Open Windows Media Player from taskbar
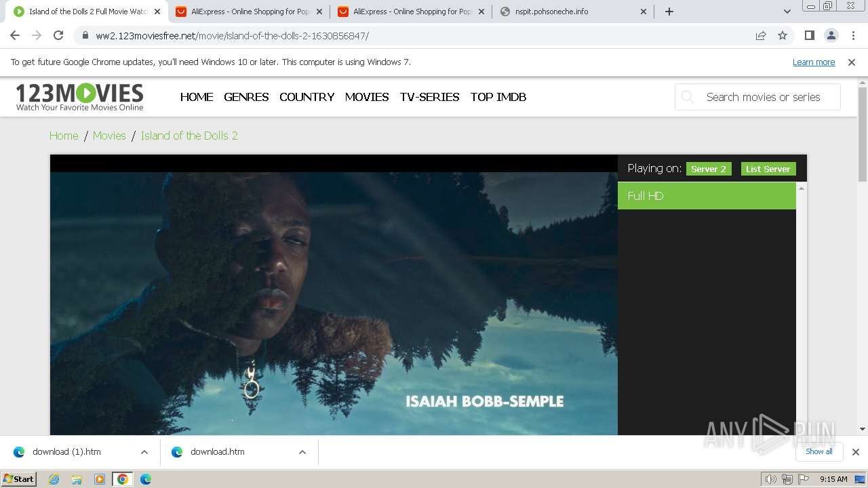Image resolution: width=868 pixels, height=488 pixels. pos(100,479)
